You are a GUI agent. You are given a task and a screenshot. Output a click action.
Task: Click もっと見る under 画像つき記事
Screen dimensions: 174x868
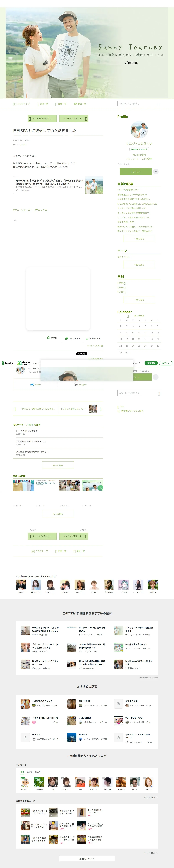[x=58, y=514]
